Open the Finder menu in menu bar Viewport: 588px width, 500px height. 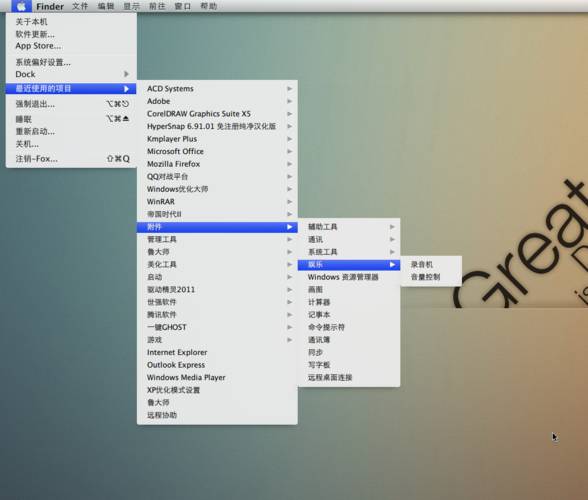point(50,6)
